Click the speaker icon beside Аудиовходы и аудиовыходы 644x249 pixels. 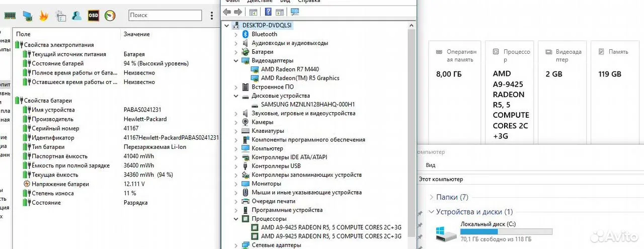246,43
